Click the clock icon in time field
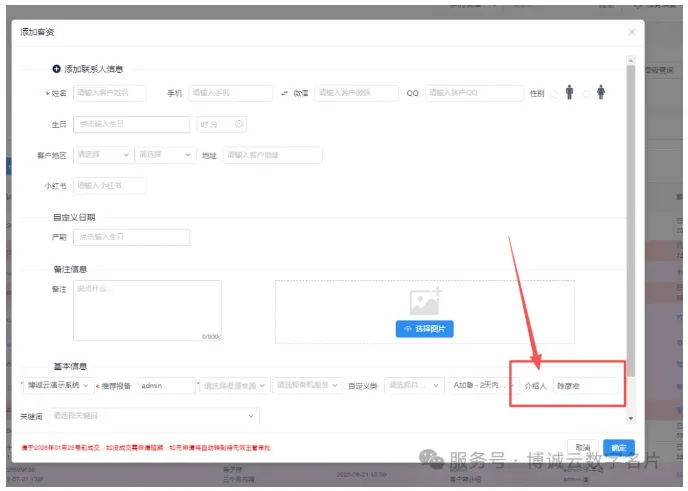Image resolution: width=688 pixels, height=491 pixels. [x=239, y=125]
